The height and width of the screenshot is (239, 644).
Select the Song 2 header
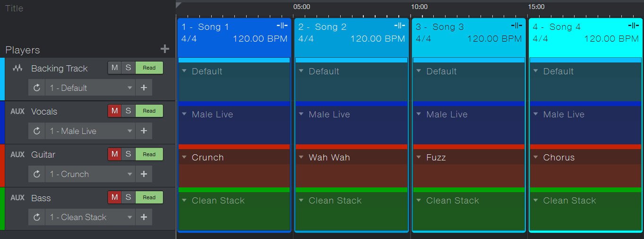[351, 33]
